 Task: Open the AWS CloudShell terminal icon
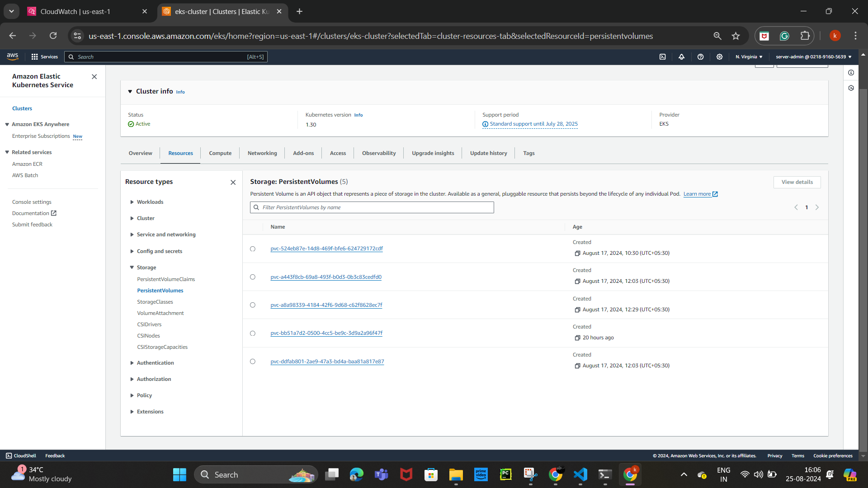662,57
